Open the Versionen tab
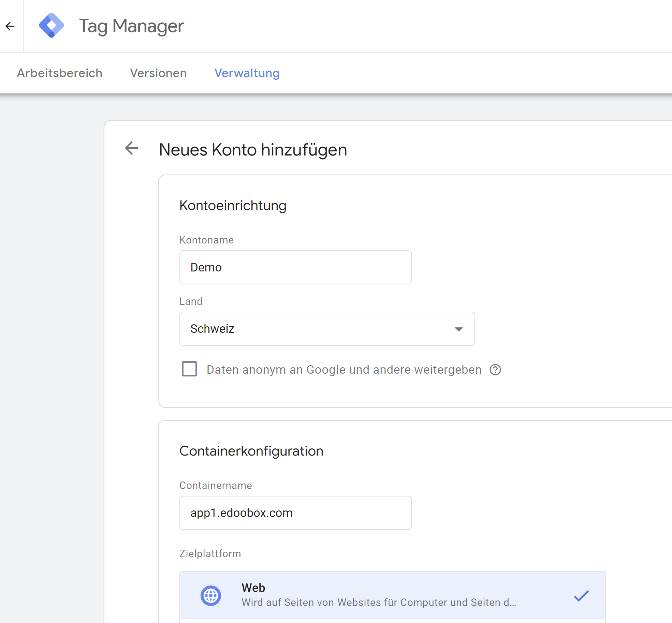The height and width of the screenshot is (623, 672). (x=158, y=73)
